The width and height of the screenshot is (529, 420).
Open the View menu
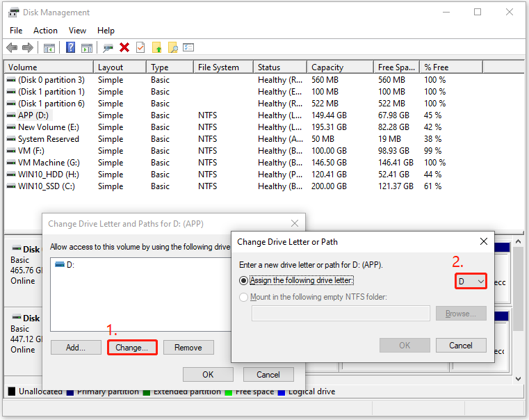77,31
